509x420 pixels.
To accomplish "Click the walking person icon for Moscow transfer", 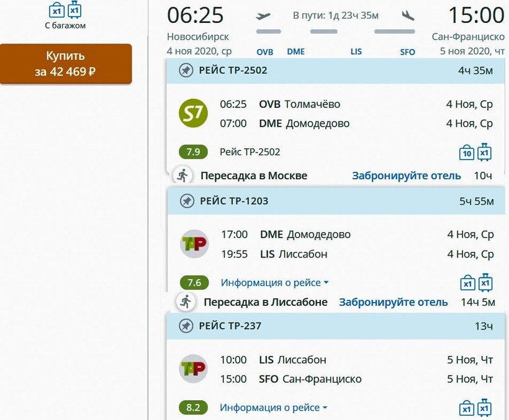I will (182, 176).
